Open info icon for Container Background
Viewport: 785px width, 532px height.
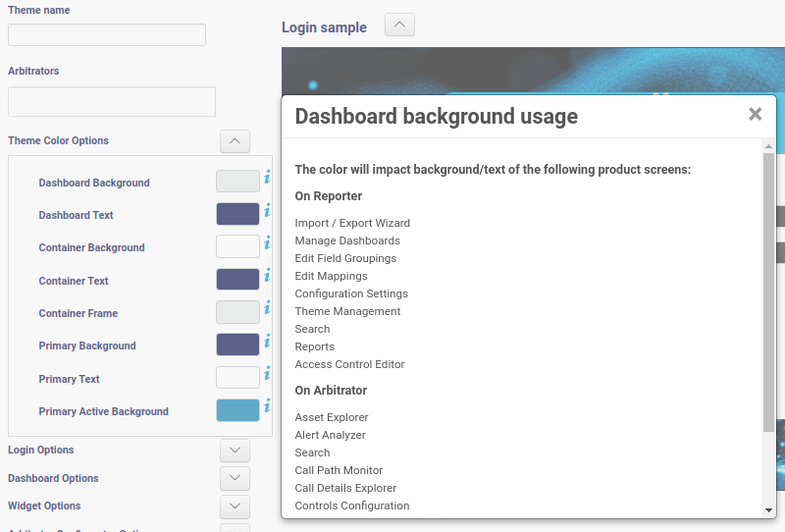click(x=267, y=242)
